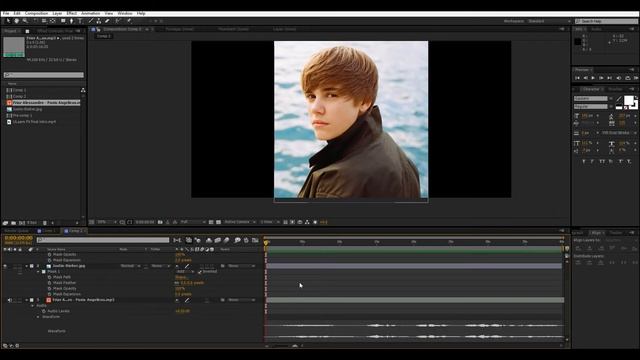
Task: Create a new composition from Project footer
Action: (22, 223)
